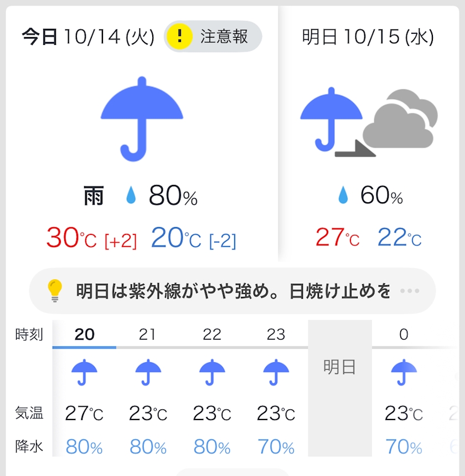465x476 pixels.
Task: Select the 22 o'clock umbrella icon
Action: pyautogui.click(x=211, y=372)
